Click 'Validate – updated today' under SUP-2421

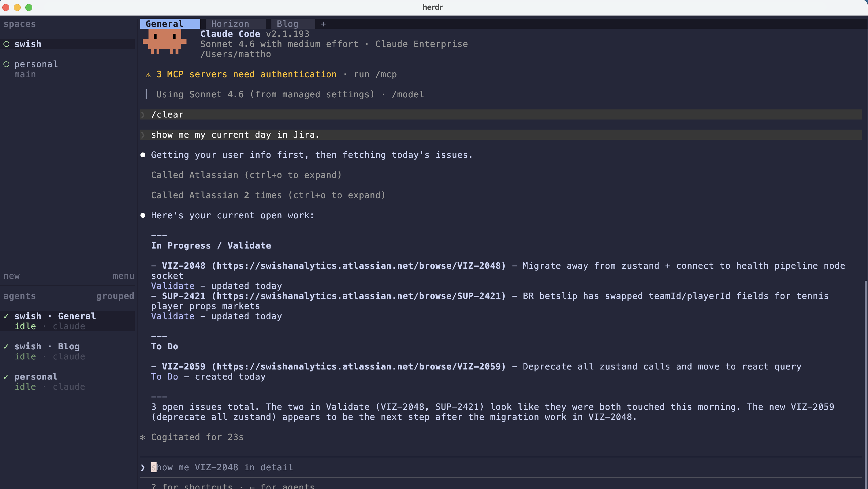pyautogui.click(x=216, y=316)
